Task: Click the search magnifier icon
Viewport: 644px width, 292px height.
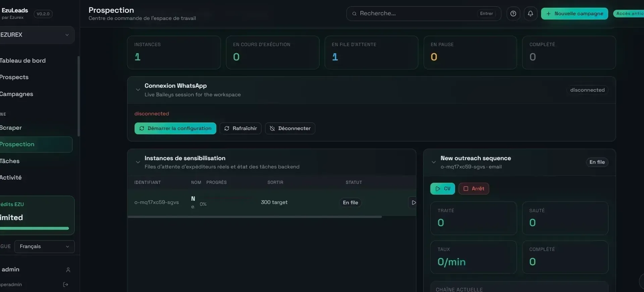Action: (354, 14)
